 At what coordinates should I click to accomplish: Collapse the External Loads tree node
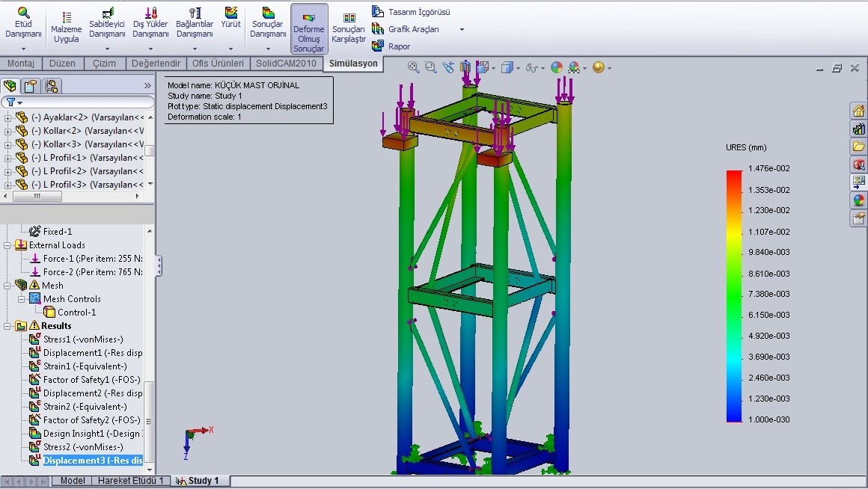tap(8, 245)
